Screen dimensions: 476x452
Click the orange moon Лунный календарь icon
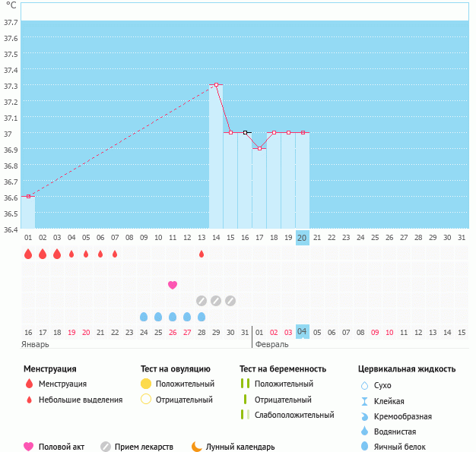pyautogui.click(x=197, y=447)
